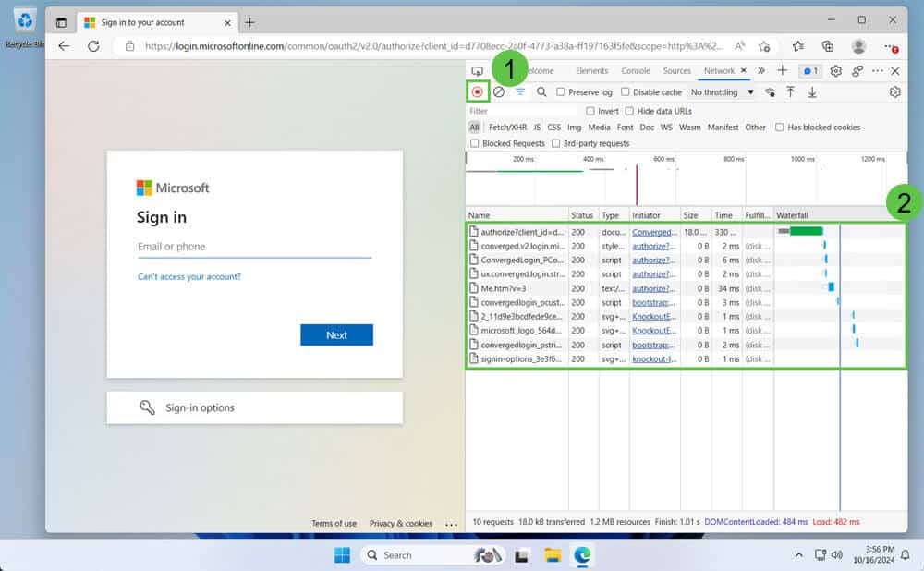The height and width of the screenshot is (571, 924).
Task: Click the Email or phone field
Action: [255, 247]
